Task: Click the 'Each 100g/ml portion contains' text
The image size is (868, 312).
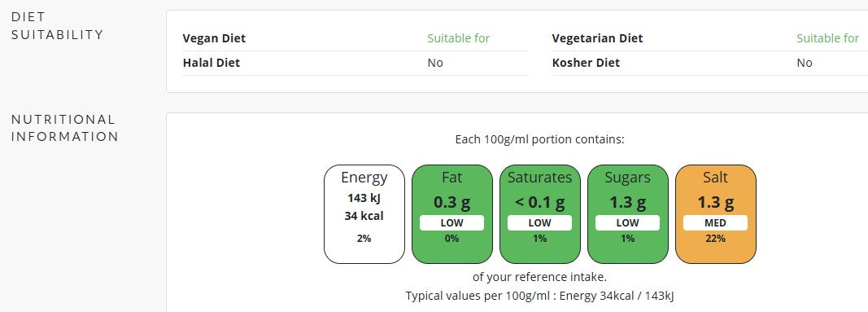Action: [x=539, y=139]
